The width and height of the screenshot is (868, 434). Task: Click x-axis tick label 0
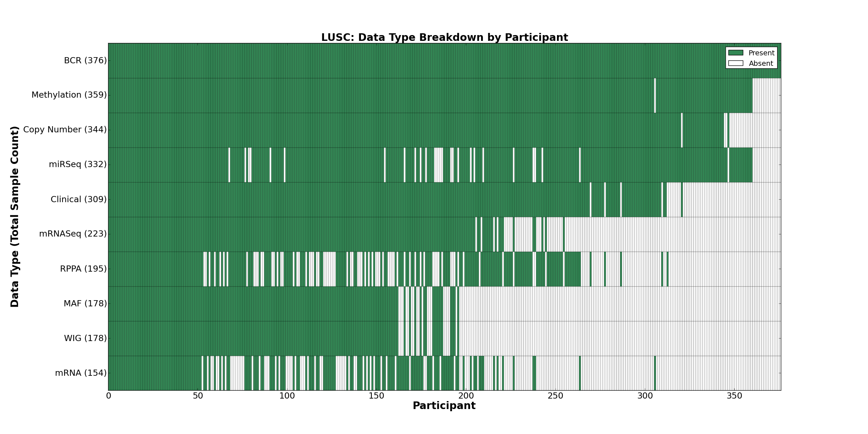(x=109, y=396)
